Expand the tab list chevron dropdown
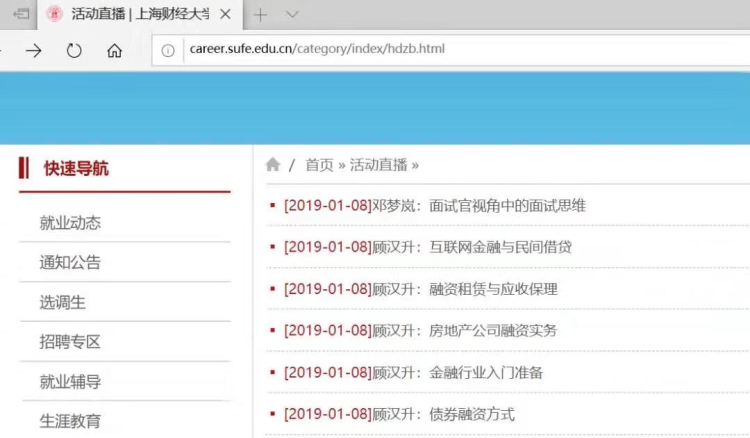 (292, 15)
